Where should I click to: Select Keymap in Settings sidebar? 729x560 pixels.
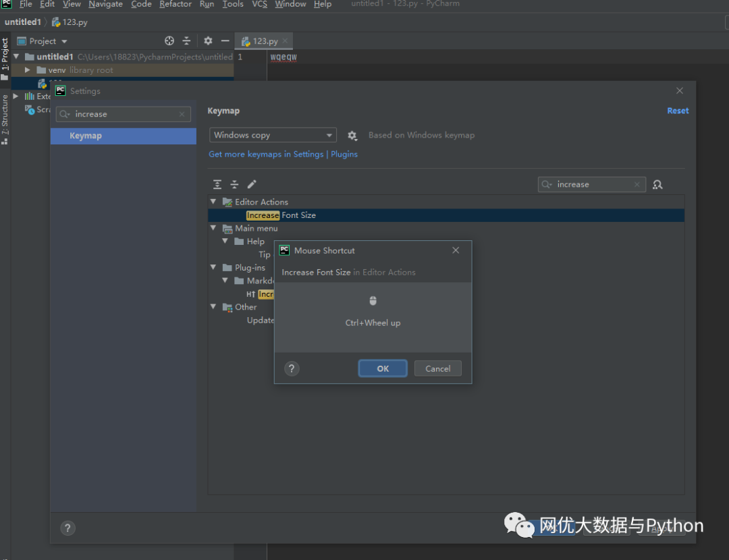tap(124, 136)
